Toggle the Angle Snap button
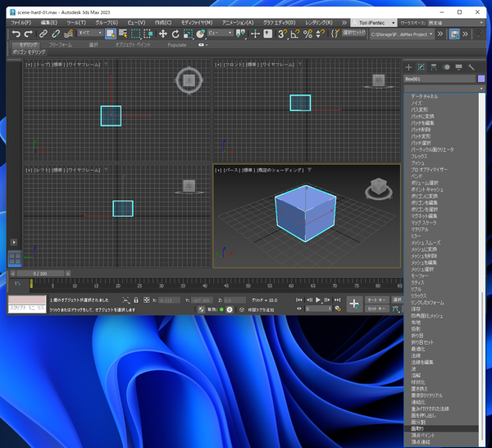 pos(295,34)
